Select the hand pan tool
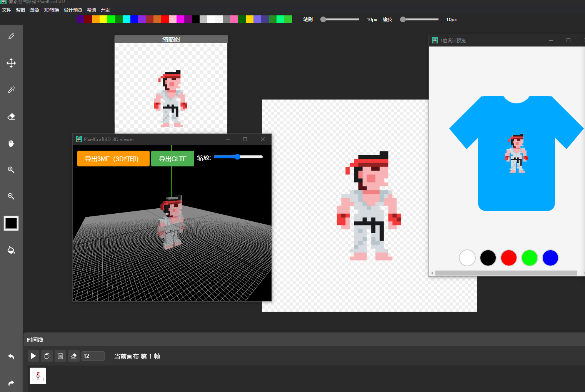 [x=11, y=143]
